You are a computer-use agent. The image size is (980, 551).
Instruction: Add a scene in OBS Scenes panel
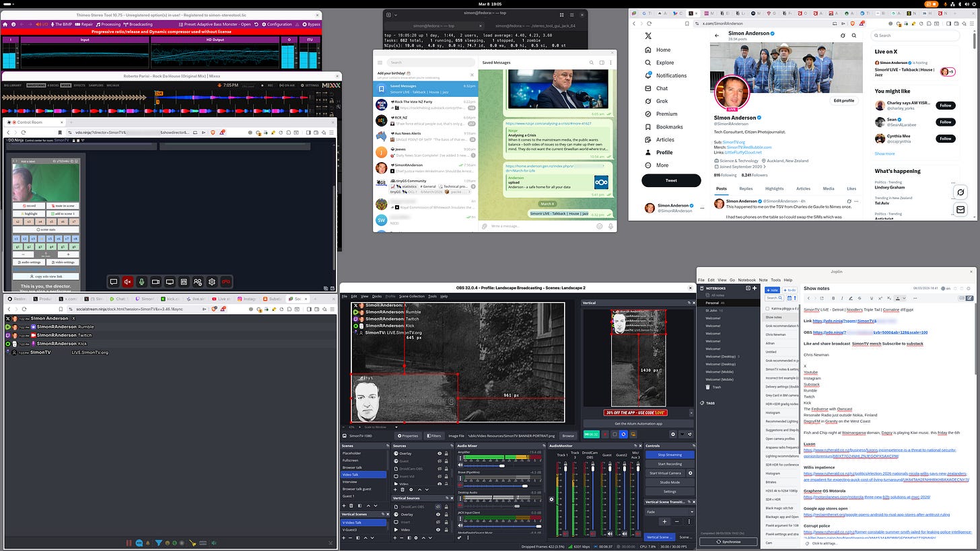click(x=344, y=506)
